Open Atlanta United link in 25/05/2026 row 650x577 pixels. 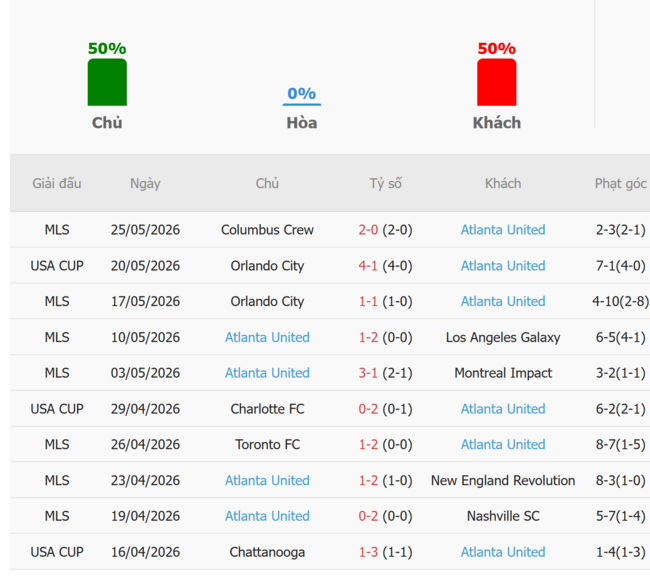pyautogui.click(x=503, y=230)
